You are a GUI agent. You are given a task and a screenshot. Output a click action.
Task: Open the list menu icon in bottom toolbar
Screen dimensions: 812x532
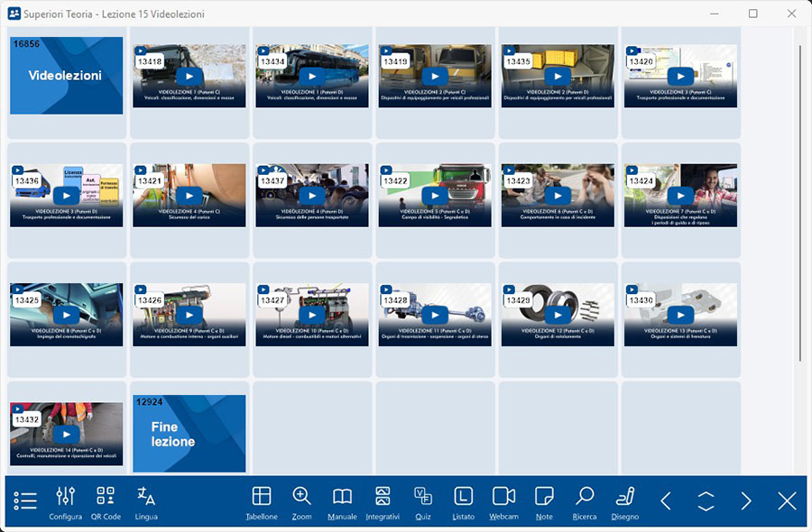click(25, 500)
